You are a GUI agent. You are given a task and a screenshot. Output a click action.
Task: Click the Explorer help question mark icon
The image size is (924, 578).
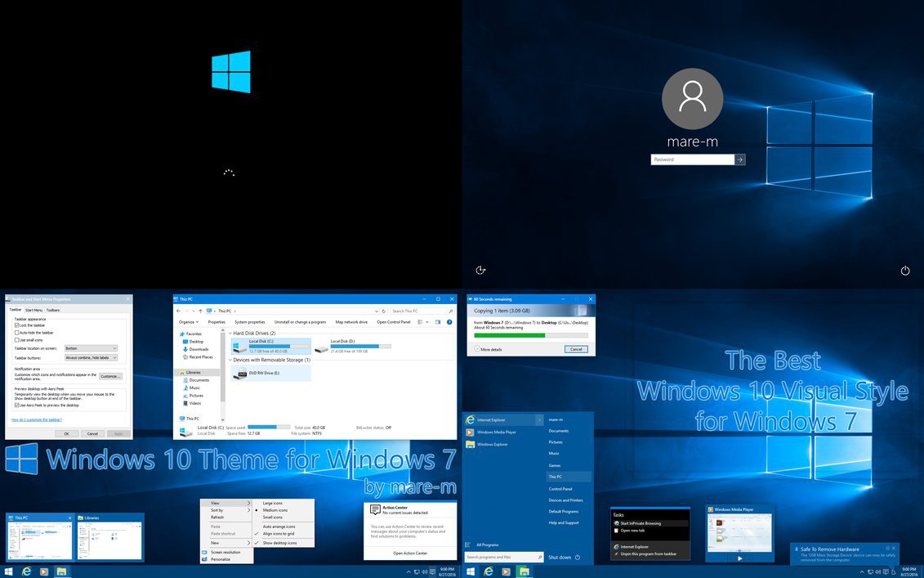[449, 322]
